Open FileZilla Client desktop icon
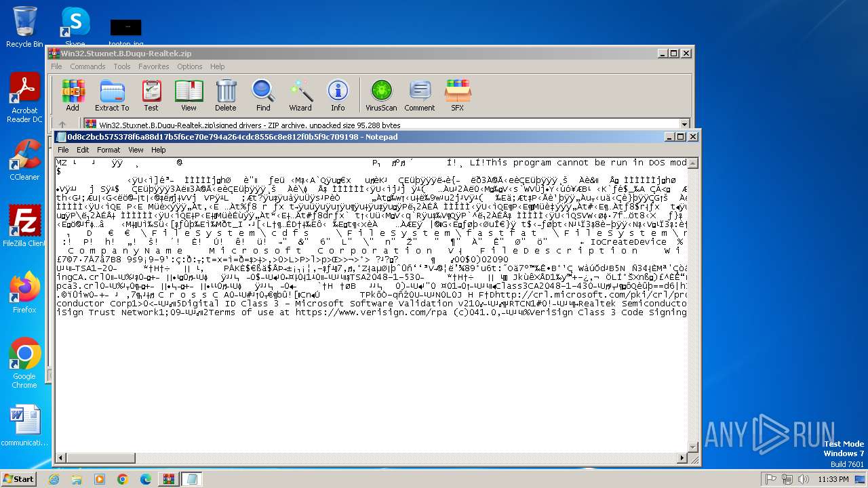Screen dimensions: 868x488 coord(24,226)
